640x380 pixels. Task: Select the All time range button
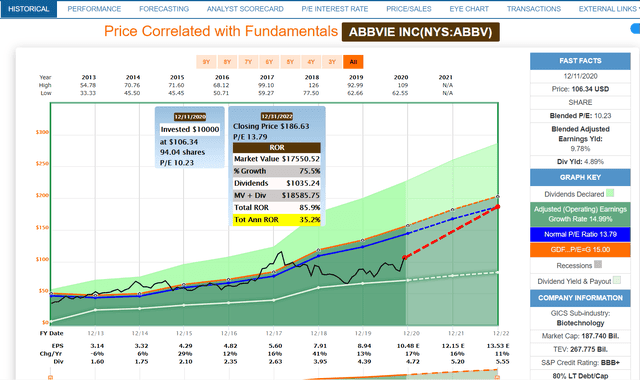(353, 62)
